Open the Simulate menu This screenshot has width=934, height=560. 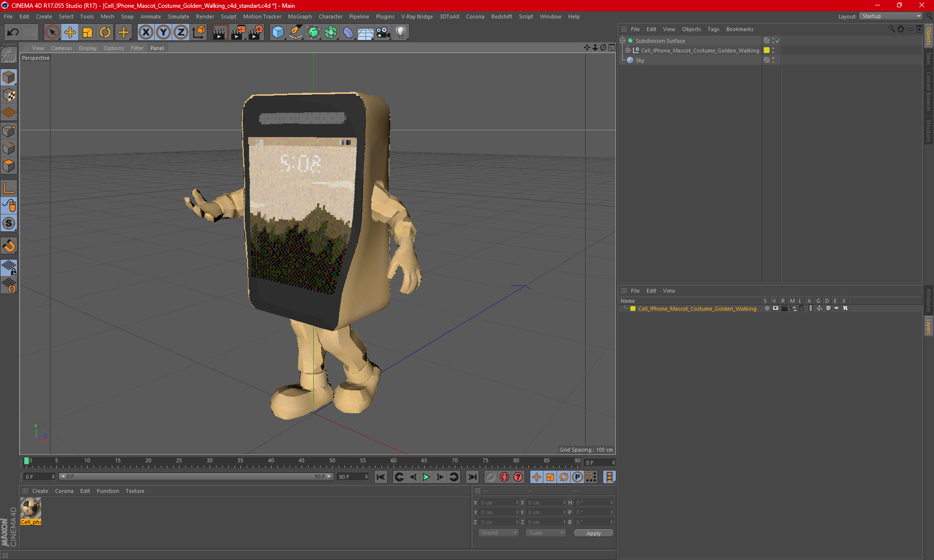click(179, 17)
